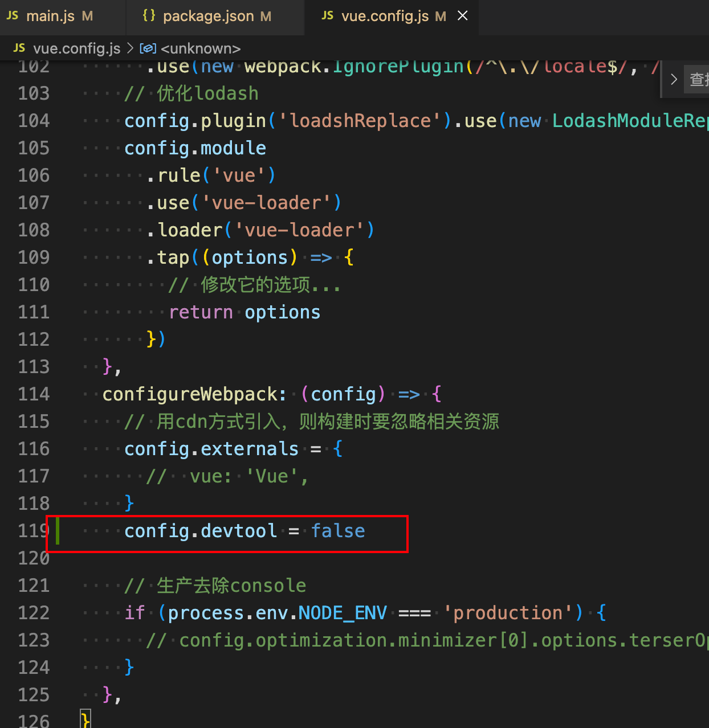Screen dimensions: 709x728
Task: Click the modified M indicator on main.js tab
Action: [x=87, y=16]
